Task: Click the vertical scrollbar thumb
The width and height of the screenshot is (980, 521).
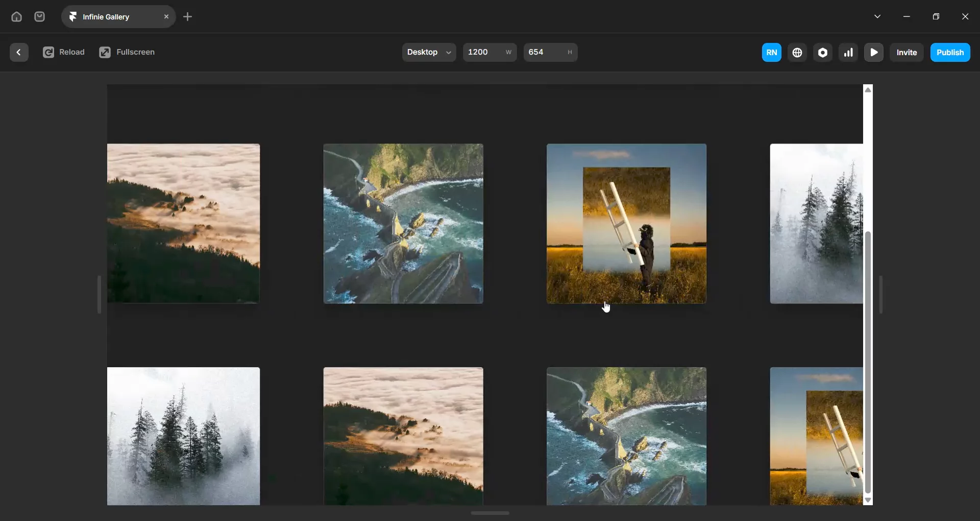Action: point(868,363)
